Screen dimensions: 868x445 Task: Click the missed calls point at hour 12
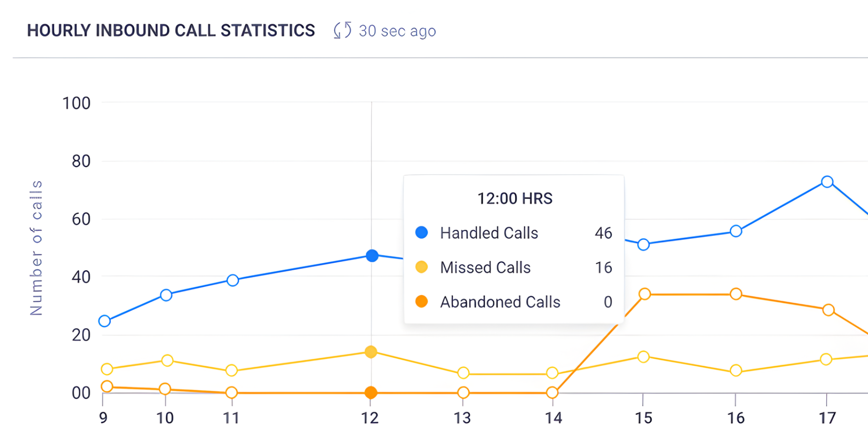[371, 352]
